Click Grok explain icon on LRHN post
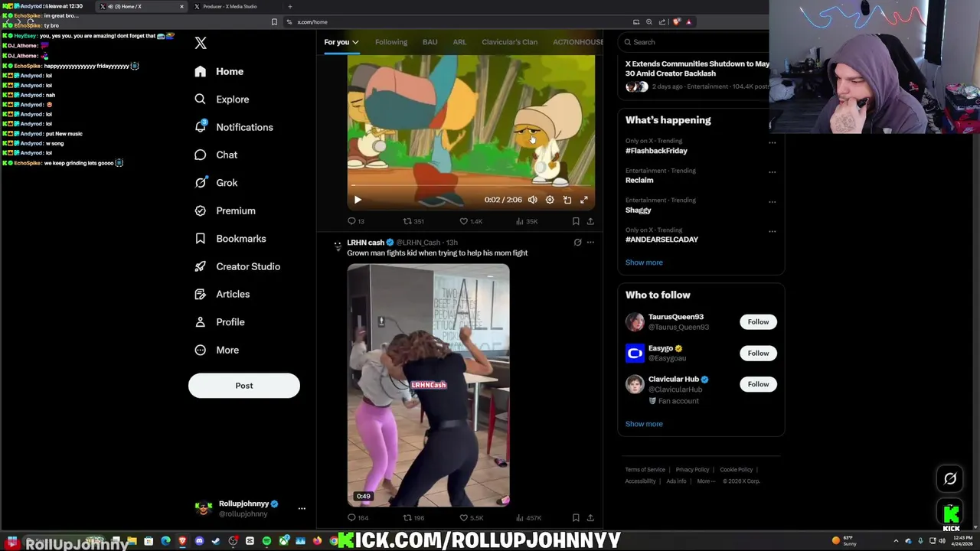The width and height of the screenshot is (980, 551). [x=578, y=243]
